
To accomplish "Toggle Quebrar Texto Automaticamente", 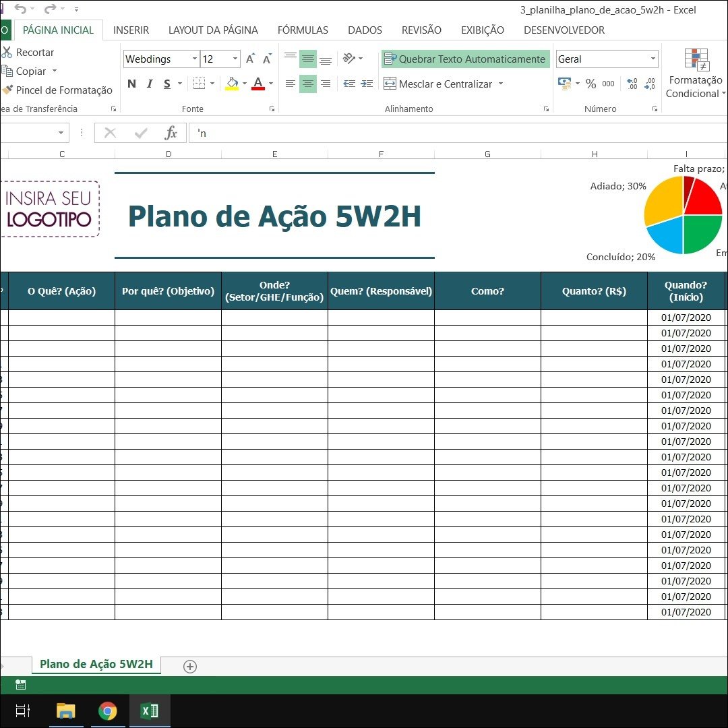I will (x=465, y=59).
